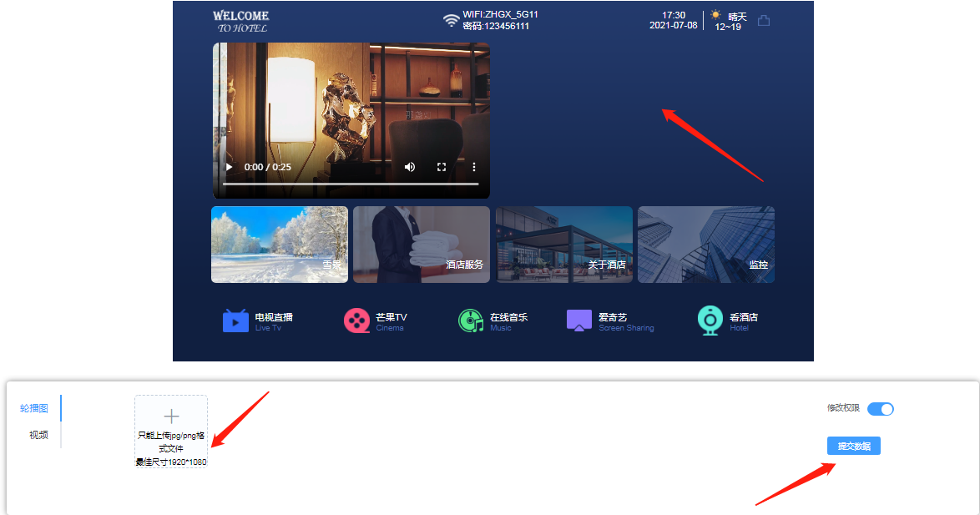This screenshot has height=515, width=980.
Task: Click the WiFi signal icon
Action: coord(451,20)
